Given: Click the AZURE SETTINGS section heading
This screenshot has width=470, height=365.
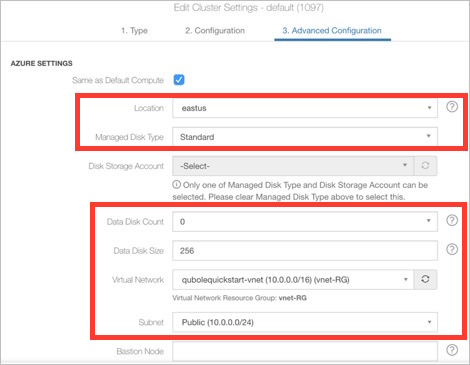Looking at the screenshot, I should tap(41, 63).
